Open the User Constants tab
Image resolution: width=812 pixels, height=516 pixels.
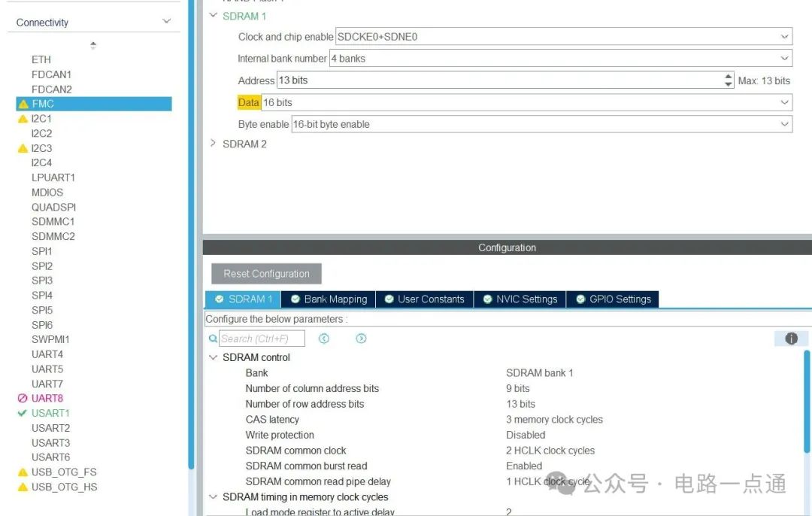click(425, 299)
